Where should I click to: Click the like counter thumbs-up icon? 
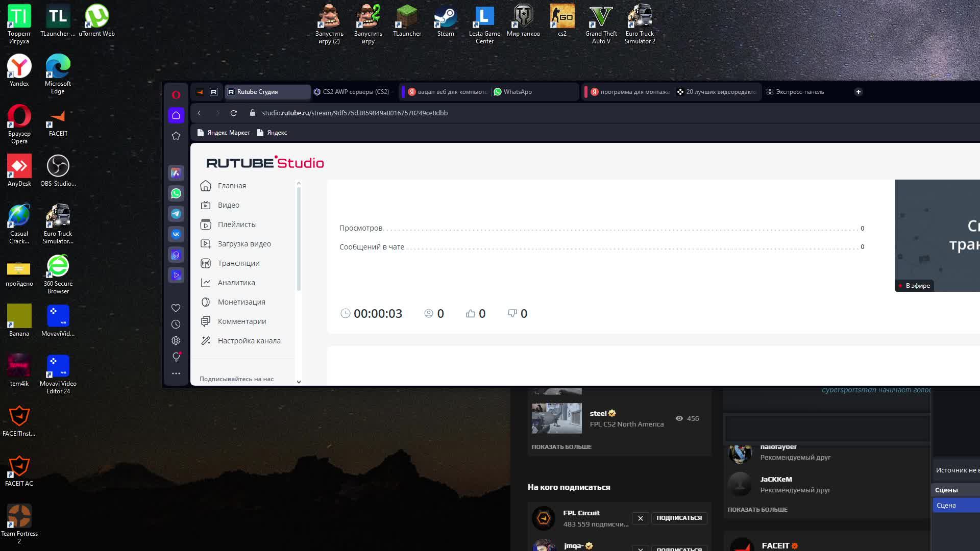pos(471,313)
